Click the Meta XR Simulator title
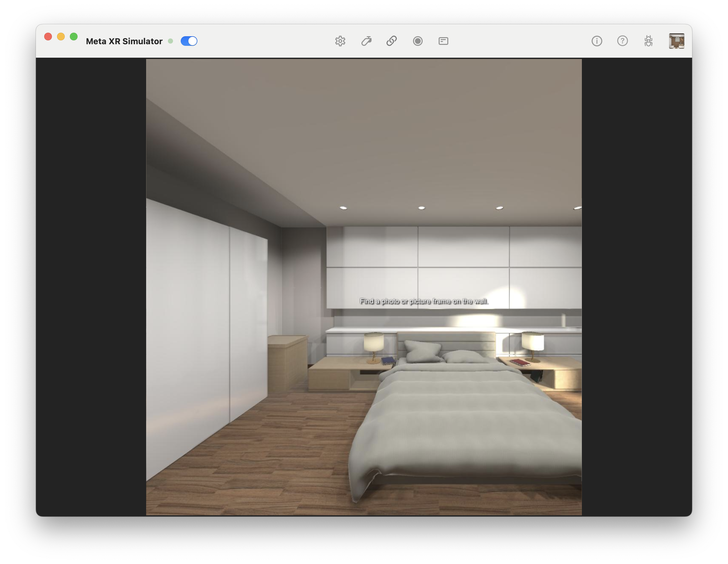 pos(124,41)
